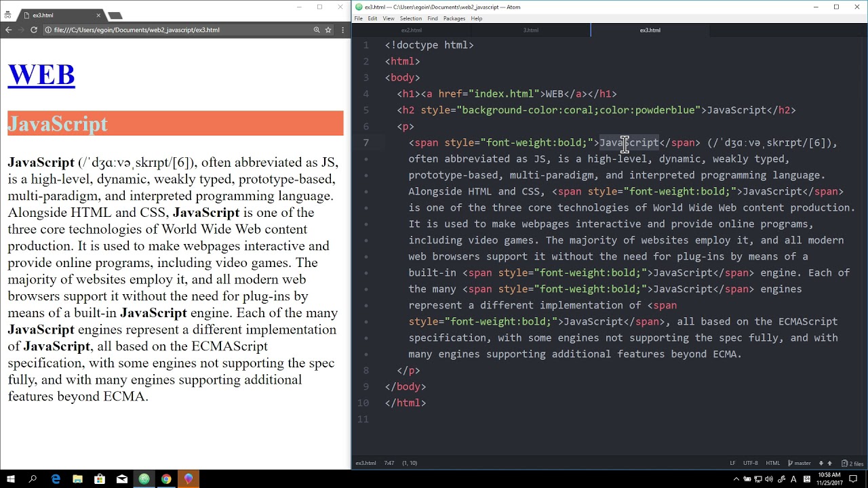Screen dimensions: 868x488
Task: Click the input language A indicator
Action: point(793,479)
